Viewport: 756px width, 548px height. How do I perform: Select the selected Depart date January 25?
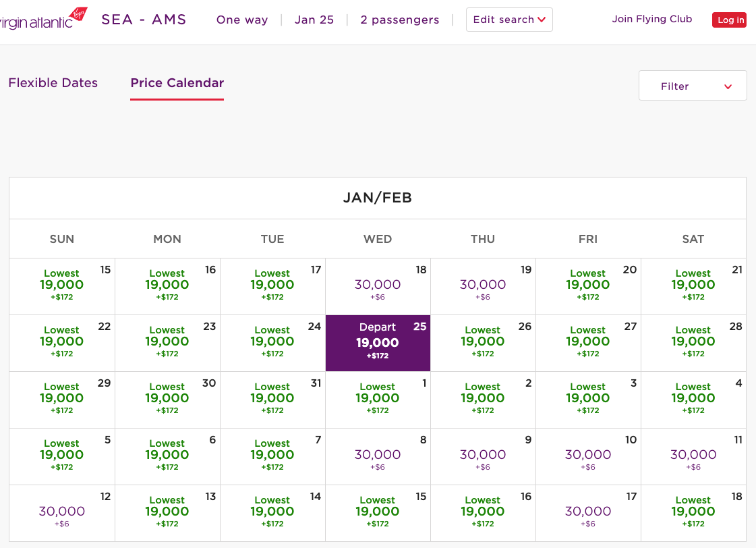click(378, 342)
